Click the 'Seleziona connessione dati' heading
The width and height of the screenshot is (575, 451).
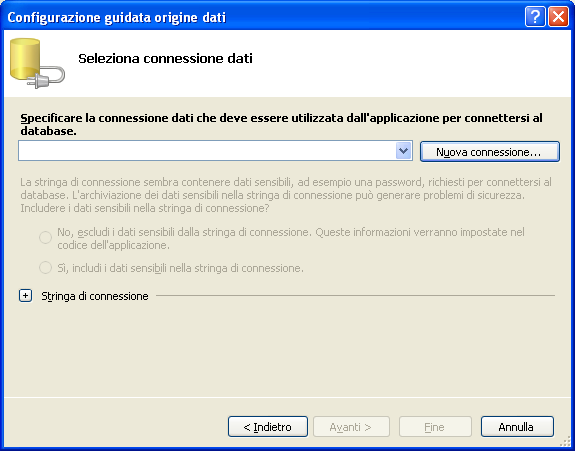tap(165, 58)
